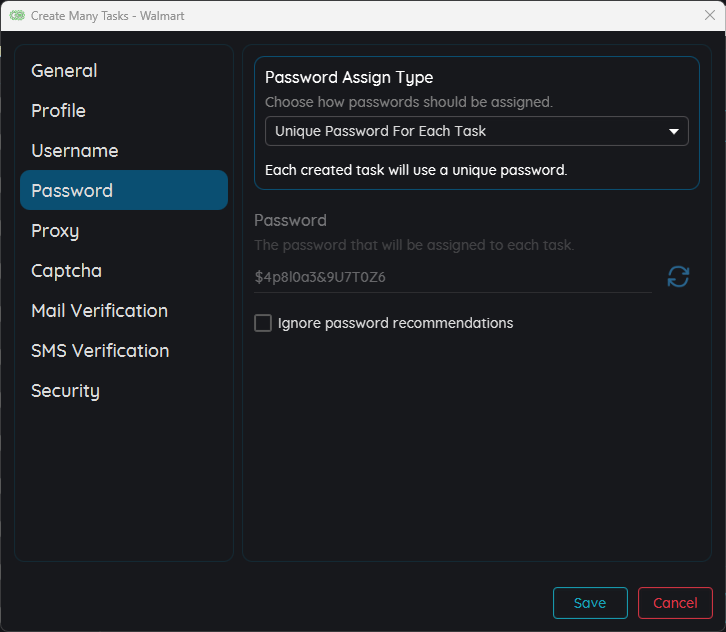Enable Ignore password recommendations checkbox
The height and width of the screenshot is (632, 726).
tap(263, 323)
